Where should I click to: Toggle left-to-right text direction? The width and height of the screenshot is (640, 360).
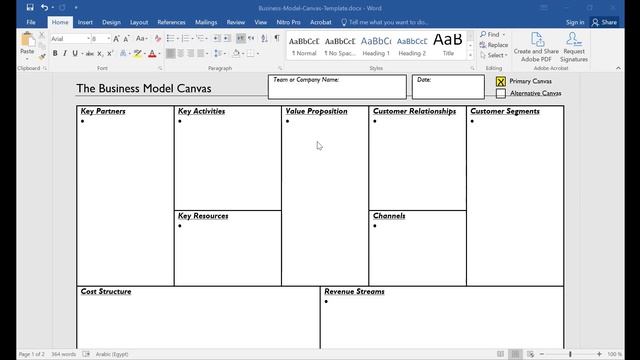point(241,38)
